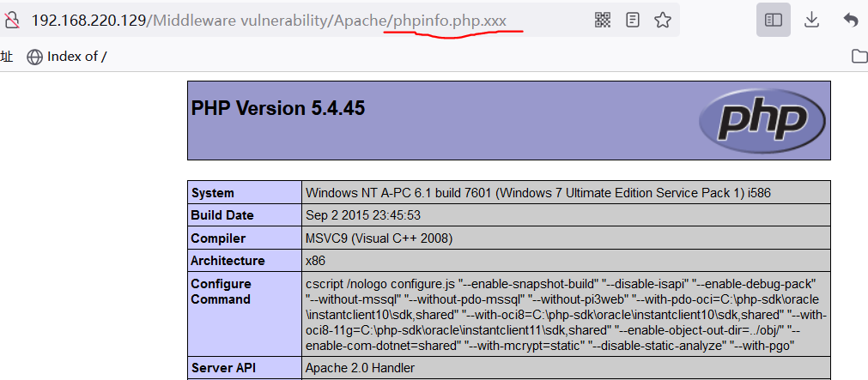Toggle reader view icon in address bar
This screenshot has width=868, height=380.
click(x=632, y=21)
